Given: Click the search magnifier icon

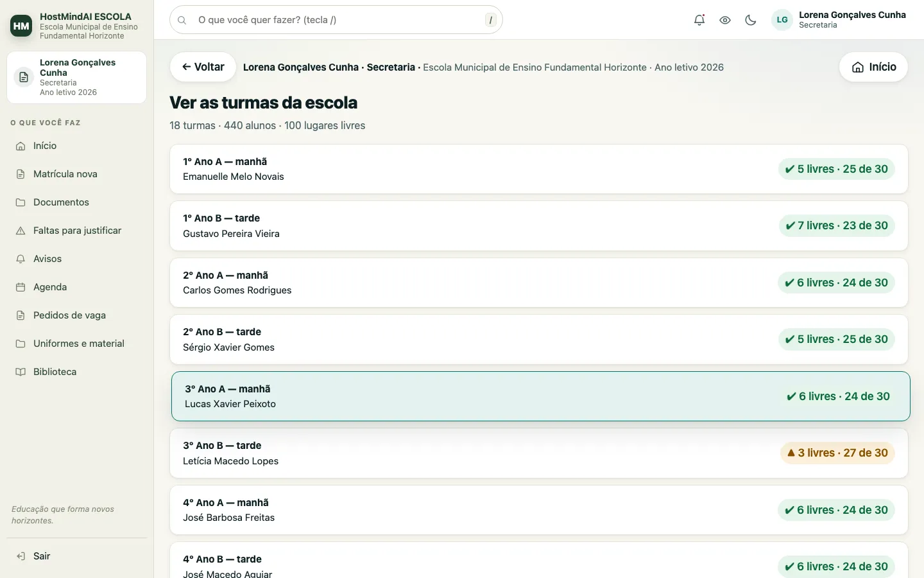Looking at the screenshot, I should tap(182, 20).
